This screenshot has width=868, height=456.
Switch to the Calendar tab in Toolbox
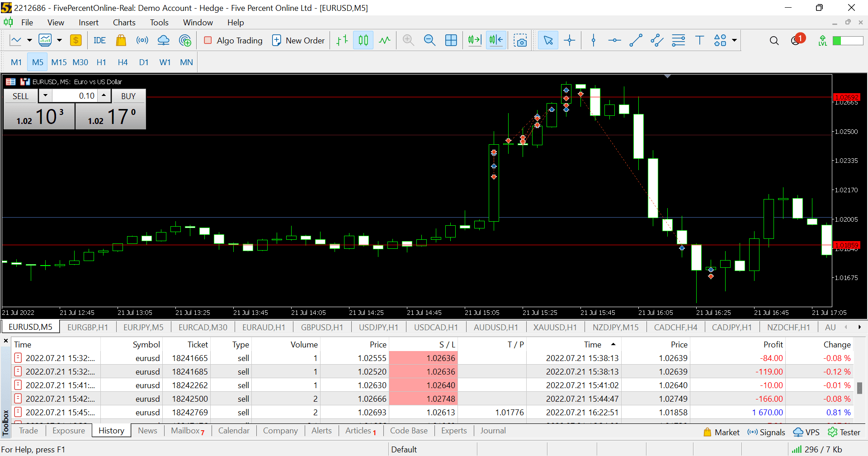(234, 431)
